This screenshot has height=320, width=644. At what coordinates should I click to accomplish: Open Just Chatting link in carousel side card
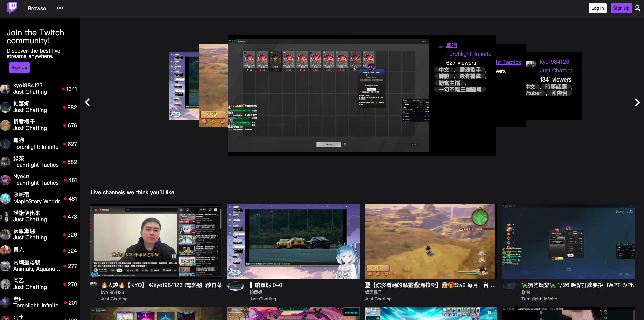[556, 70]
